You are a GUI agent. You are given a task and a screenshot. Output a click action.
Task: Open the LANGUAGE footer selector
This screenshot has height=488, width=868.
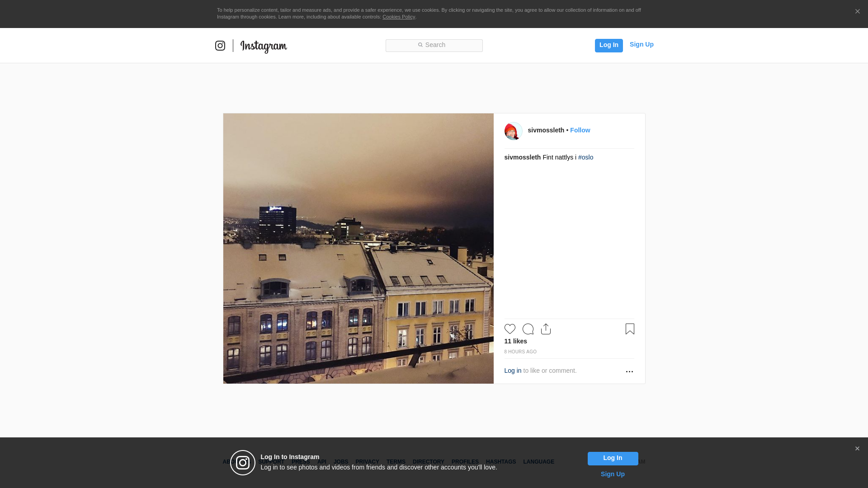click(538, 462)
